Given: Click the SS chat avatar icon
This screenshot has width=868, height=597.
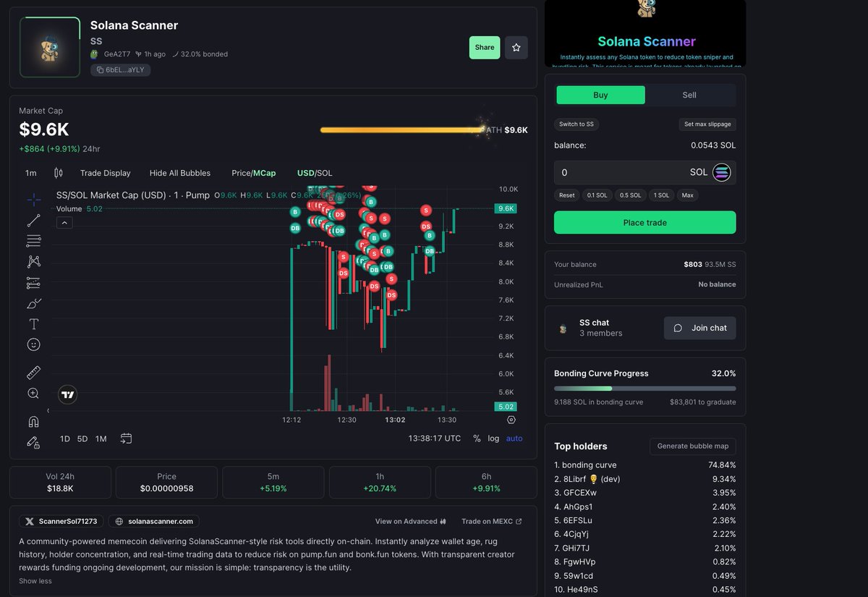Looking at the screenshot, I should click(563, 328).
